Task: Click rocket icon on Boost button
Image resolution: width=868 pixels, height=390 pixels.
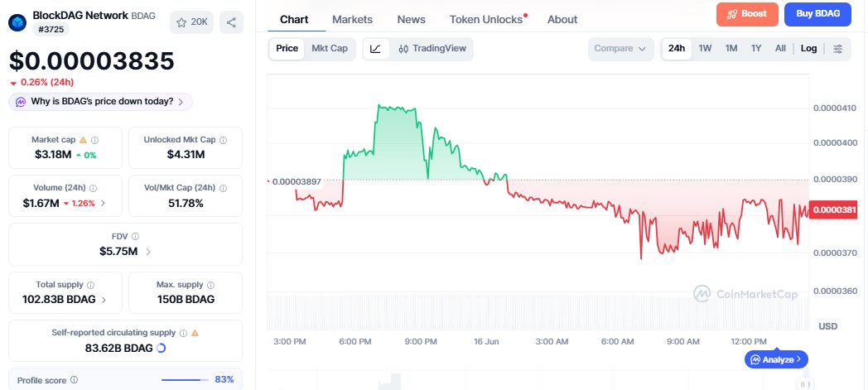Action: [x=732, y=14]
